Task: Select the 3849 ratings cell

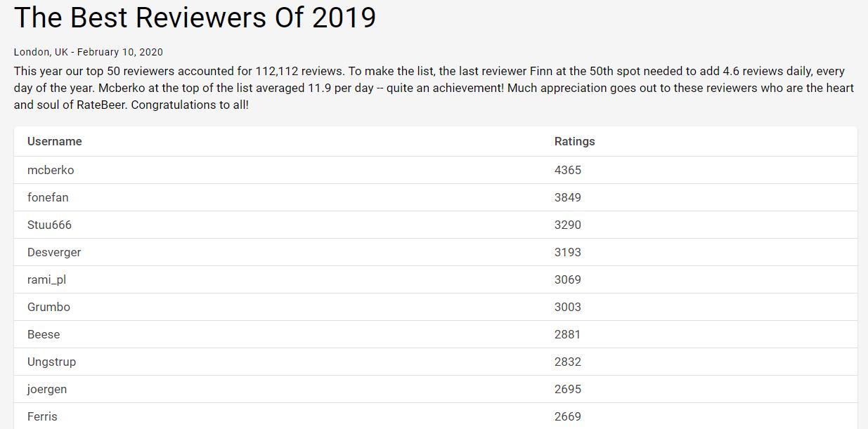Action: pos(568,197)
